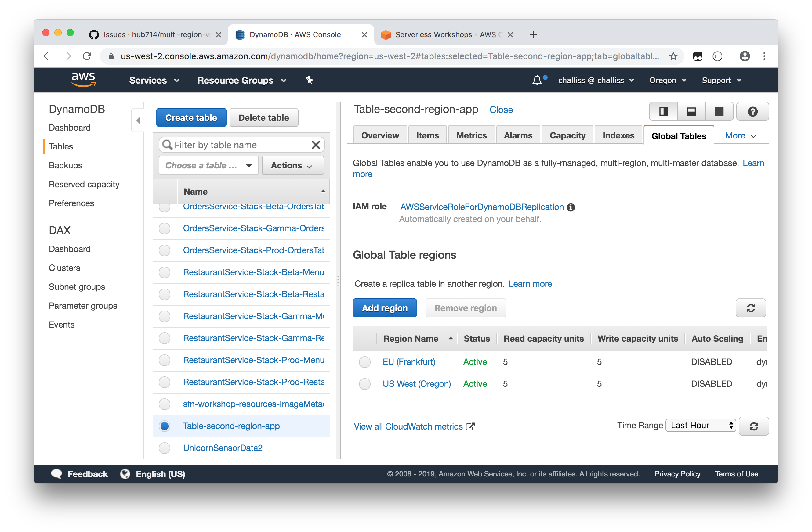Focus the Filter by table name field
This screenshot has width=812, height=532.
click(241, 145)
